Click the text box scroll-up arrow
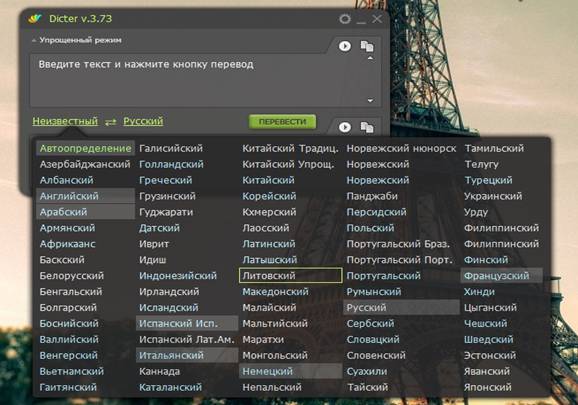578x405 pixels. [x=370, y=58]
